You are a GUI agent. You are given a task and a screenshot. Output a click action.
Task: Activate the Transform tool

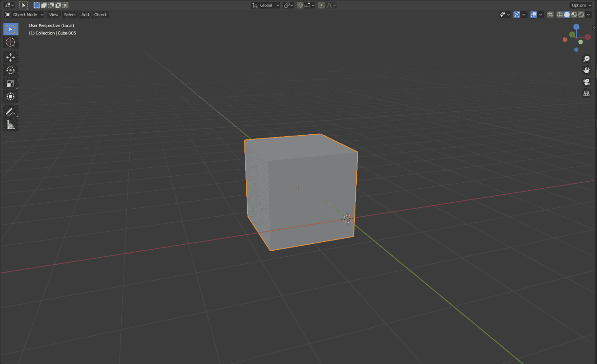10,96
